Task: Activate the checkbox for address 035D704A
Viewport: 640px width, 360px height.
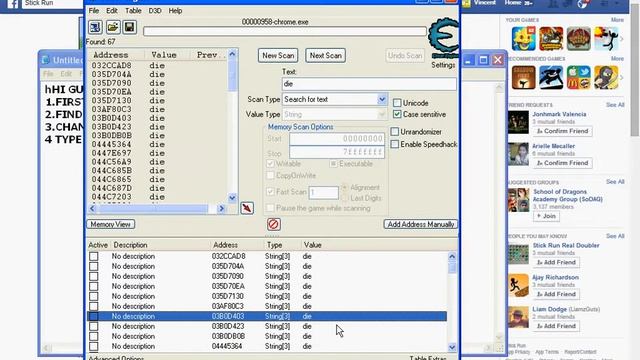Action: (x=93, y=266)
